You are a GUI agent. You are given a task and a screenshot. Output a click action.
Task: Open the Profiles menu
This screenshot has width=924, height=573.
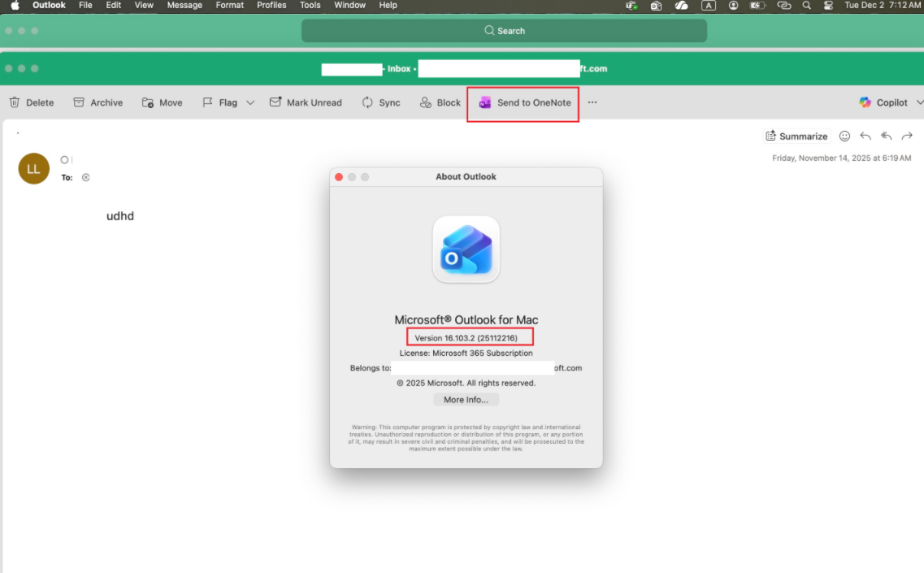click(x=271, y=6)
